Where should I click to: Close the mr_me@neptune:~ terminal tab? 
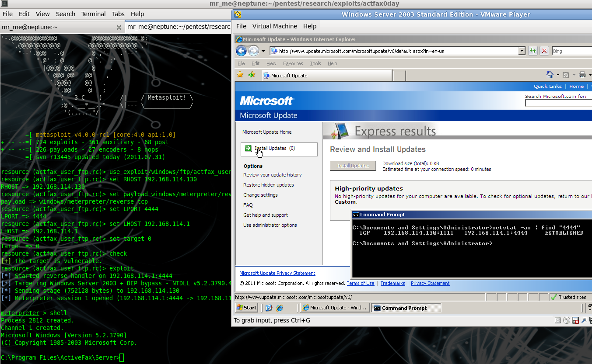point(119,27)
